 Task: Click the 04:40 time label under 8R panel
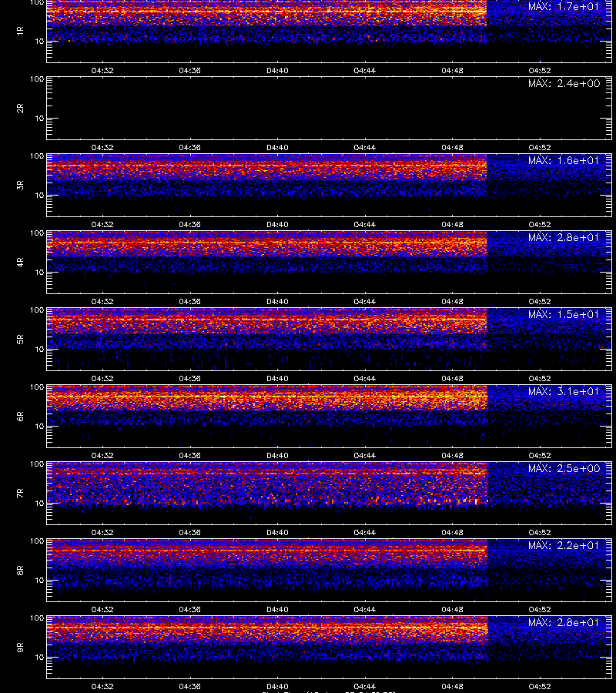pyautogui.click(x=277, y=610)
